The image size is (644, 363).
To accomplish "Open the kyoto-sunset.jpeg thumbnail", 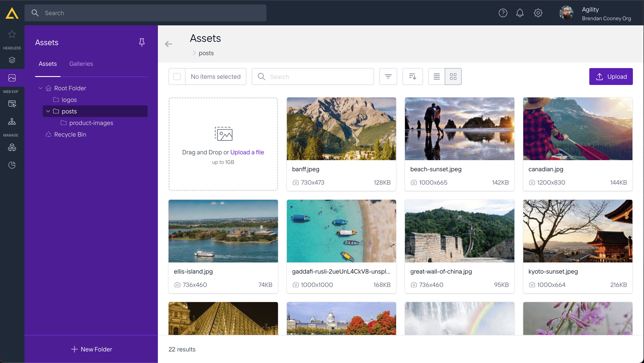I will (x=578, y=231).
